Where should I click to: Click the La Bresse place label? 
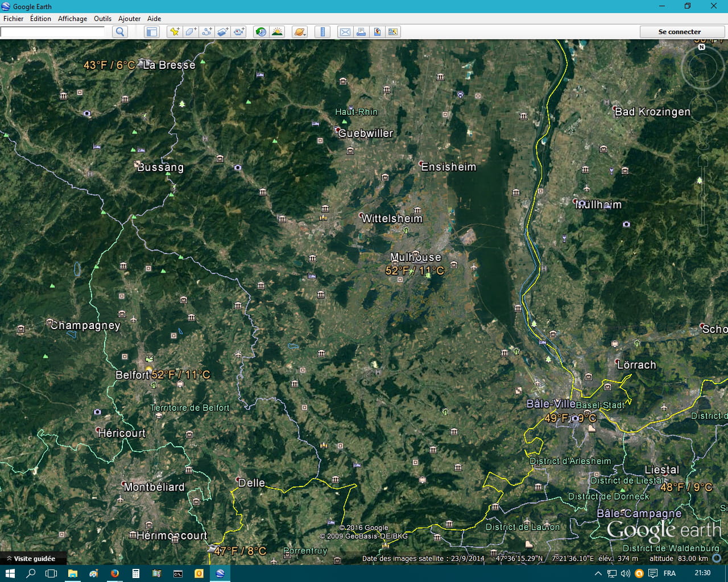(x=169, y=65)
